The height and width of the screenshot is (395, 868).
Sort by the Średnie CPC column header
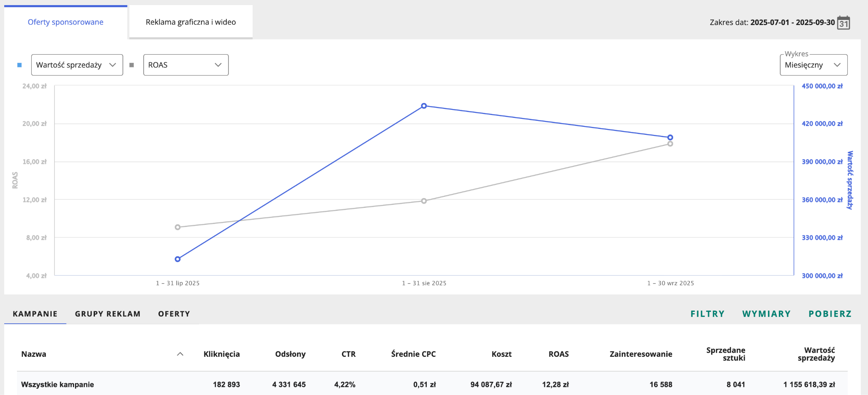[413, 354]
